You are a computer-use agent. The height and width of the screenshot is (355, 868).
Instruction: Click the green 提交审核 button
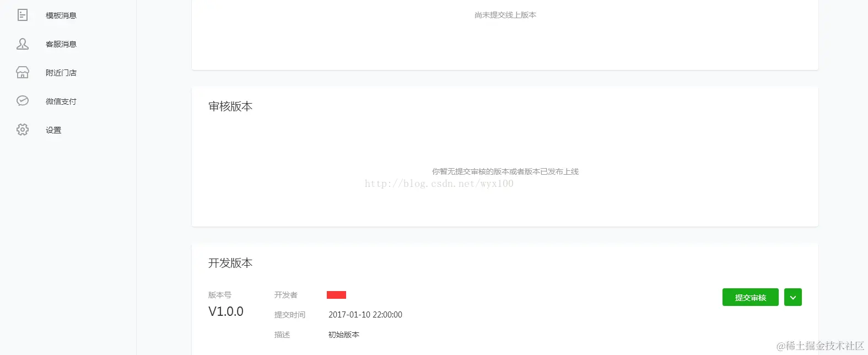point(751,297)
